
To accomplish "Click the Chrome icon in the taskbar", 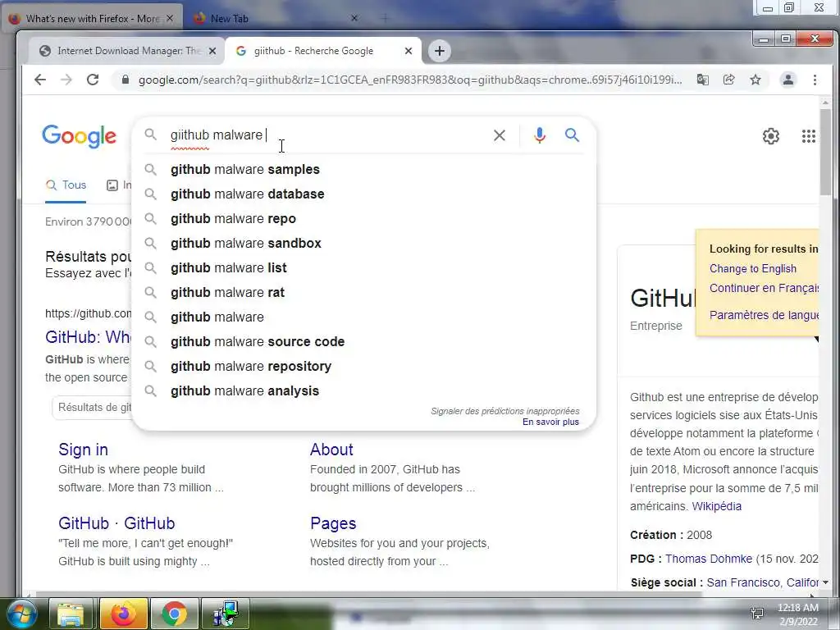I will point(174,614).
